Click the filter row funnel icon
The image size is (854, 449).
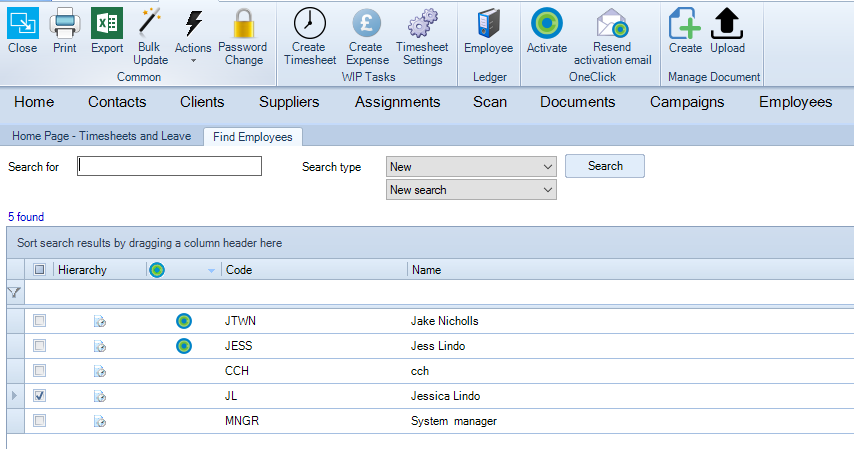[x=14, y=293]
